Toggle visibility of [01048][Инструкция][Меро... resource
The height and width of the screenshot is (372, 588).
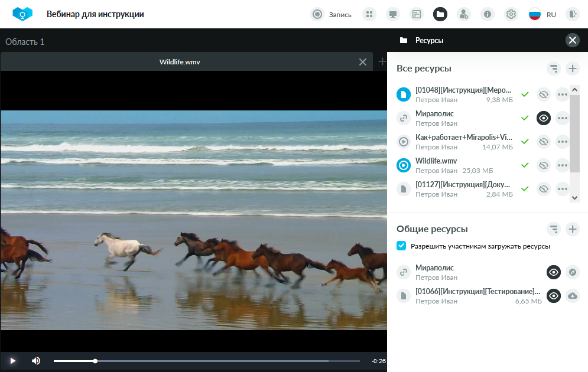point(543,94)
